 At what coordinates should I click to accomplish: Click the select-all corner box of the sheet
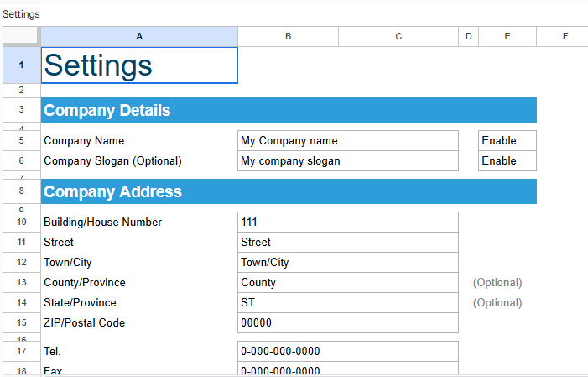[x=20, y=36]
